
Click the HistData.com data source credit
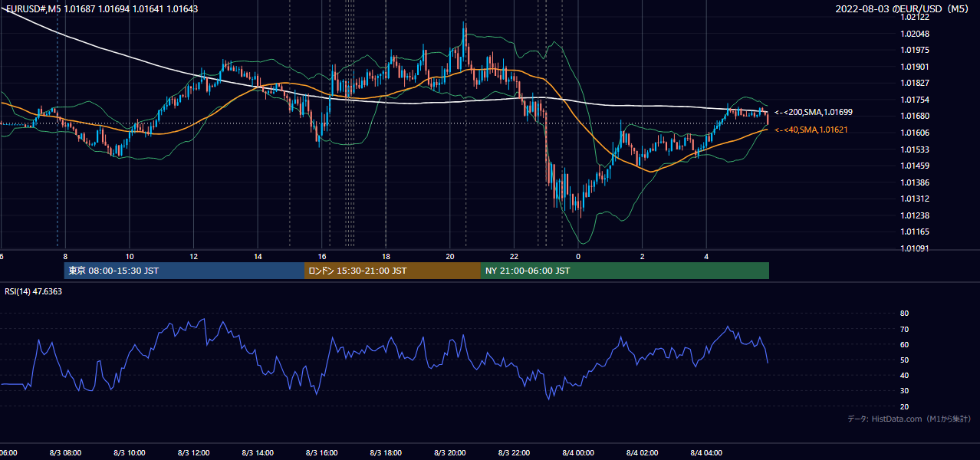point(909,419)
